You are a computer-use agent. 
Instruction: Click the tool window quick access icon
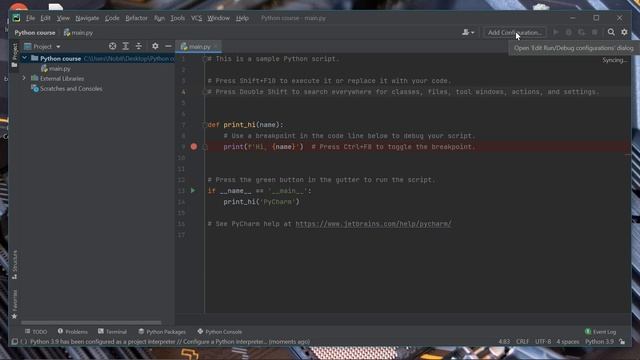[14, 342]
